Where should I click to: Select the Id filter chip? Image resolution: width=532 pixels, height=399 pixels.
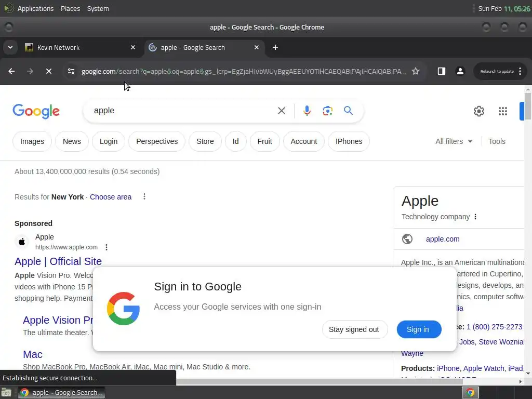coord(235,141)
